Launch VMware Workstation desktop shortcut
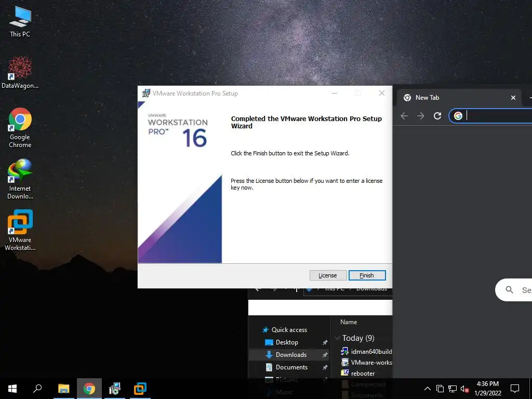Image resolution: width=532 pixels, height=399 pixels. pos(20,230)
